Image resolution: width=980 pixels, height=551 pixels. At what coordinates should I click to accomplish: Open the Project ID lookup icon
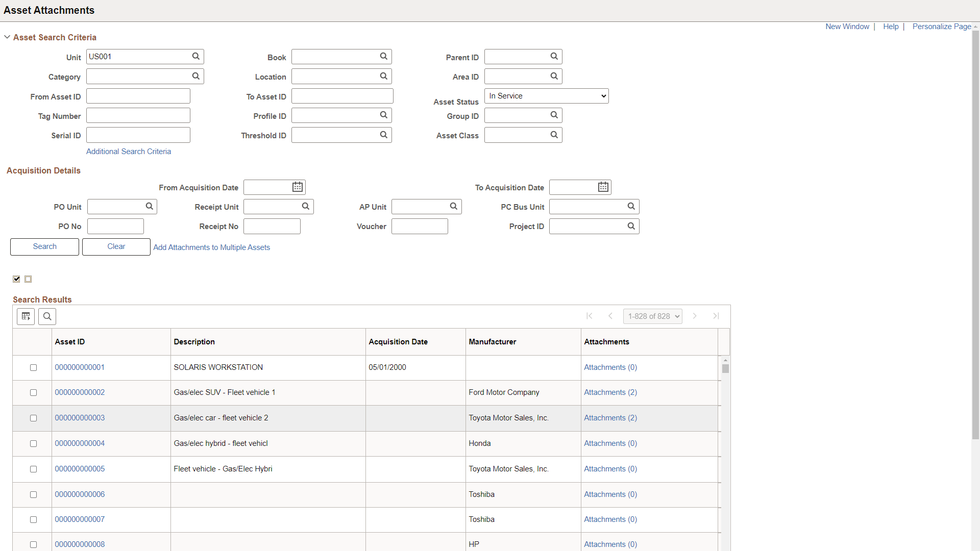[x=631, y=226]
